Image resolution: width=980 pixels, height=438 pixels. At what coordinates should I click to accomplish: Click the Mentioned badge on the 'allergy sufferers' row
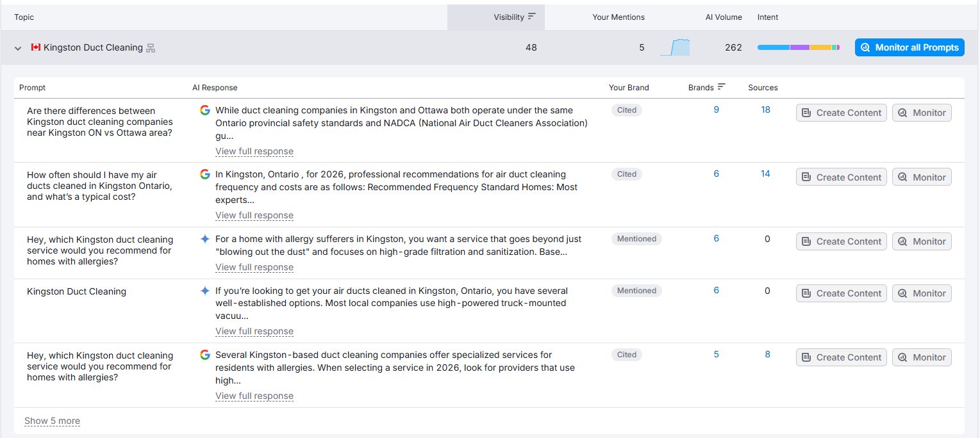click(x=636, y=239)
